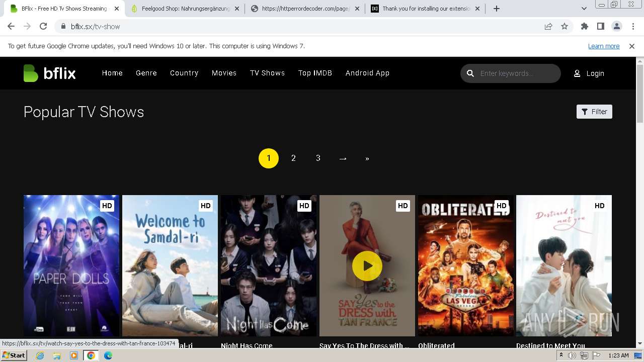Jump to the last results page
The image size is (644, 362).
(x=367, y=158)
